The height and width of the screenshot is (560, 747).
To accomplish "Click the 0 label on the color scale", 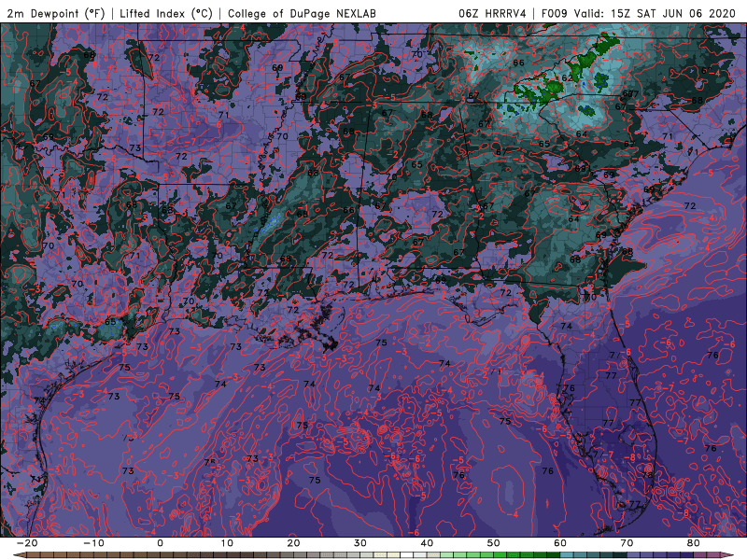I will tap(160, 543).
